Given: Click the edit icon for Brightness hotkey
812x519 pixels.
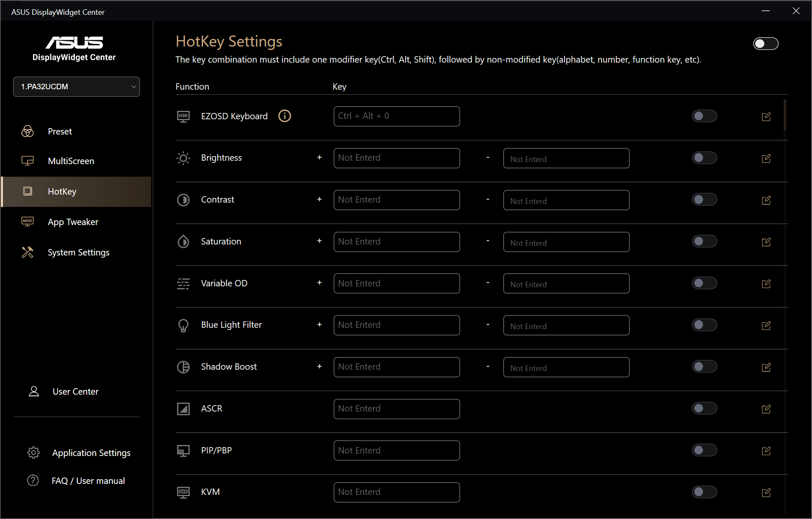Looking at the screenshot, I should pos(766,159).
